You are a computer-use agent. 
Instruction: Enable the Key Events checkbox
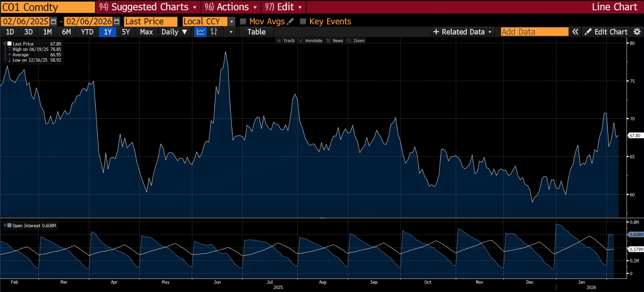[303, 21]
